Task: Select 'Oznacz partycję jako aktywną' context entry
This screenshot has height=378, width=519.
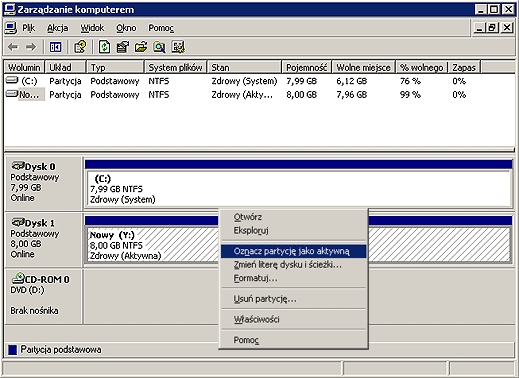Action: click(x=293, y=251)
